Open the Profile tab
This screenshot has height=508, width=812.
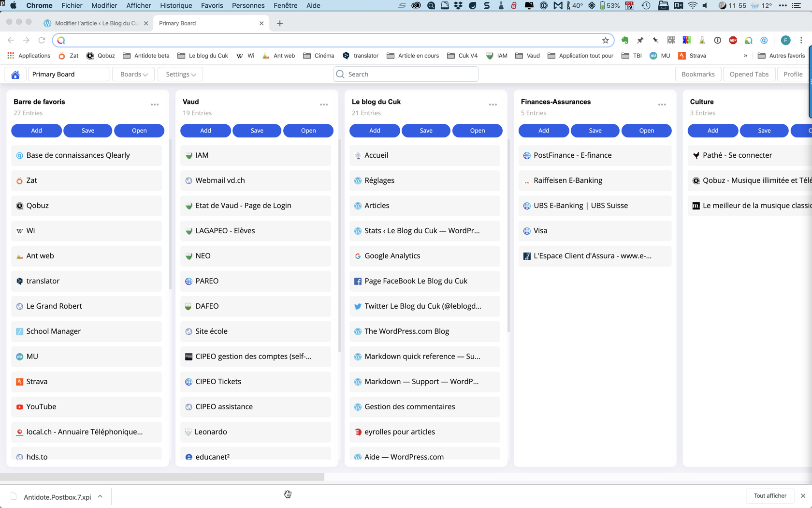pos(793,74)
